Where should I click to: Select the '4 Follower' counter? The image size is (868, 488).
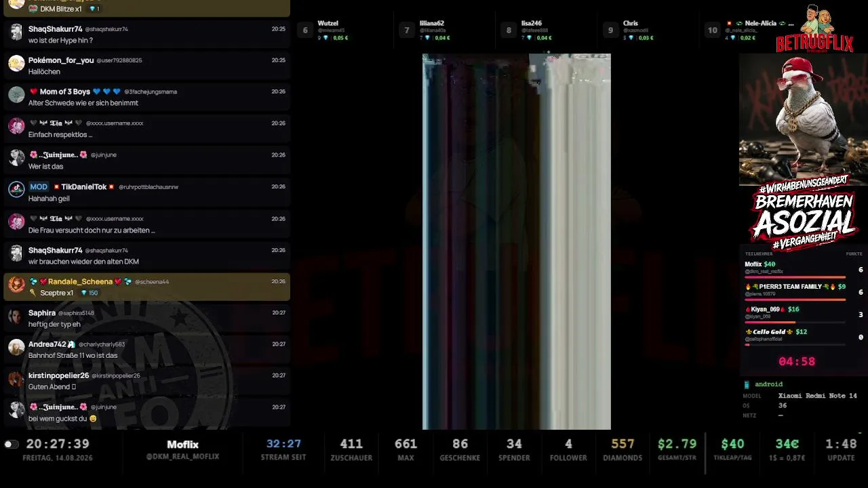(x=568, y=451)
